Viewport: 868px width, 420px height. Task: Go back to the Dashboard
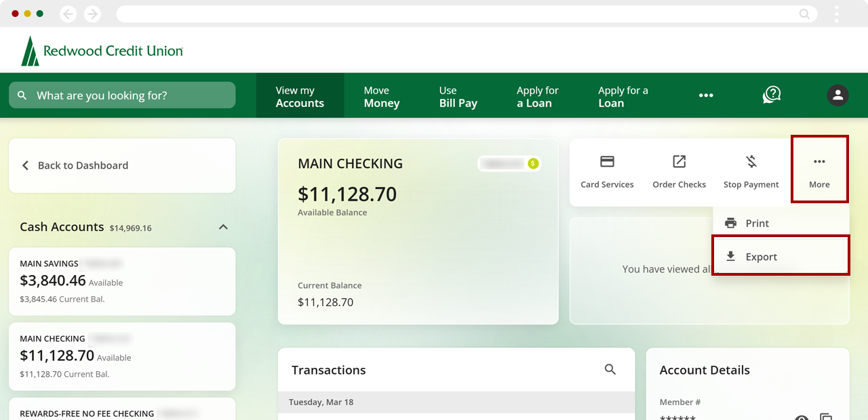pyautogui.click(x=122, y=165)
